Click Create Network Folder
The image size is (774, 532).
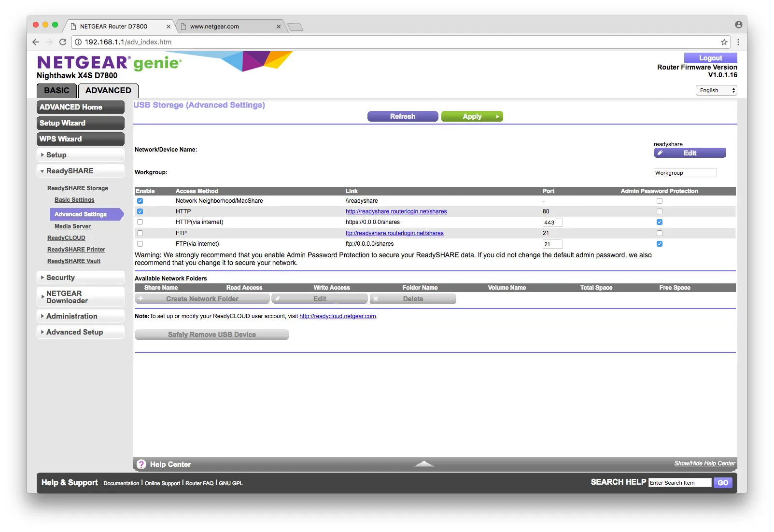(x=202, y=299)
